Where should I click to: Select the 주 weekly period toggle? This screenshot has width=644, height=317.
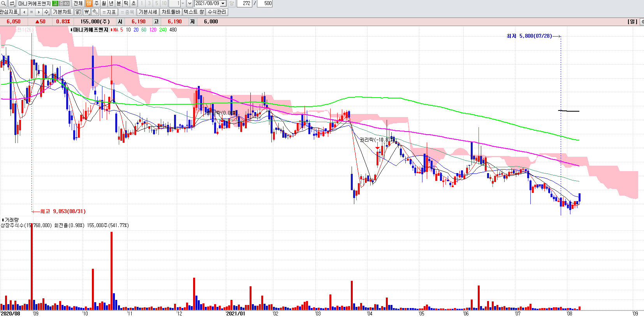(97, 3)
